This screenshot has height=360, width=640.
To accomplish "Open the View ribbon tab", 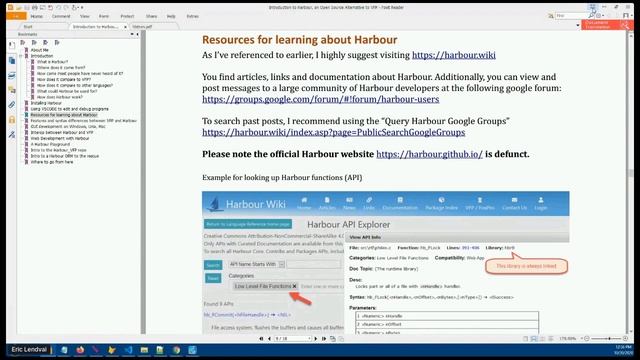I will [84, 16].
